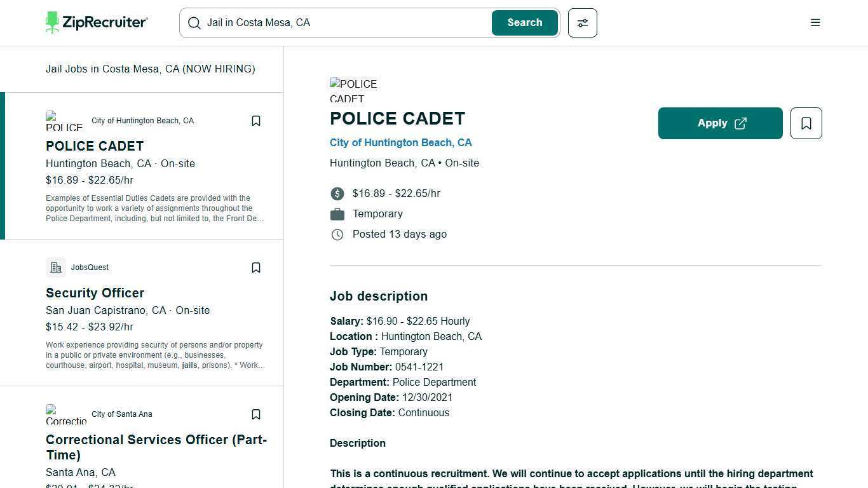The height and width of the screenshot is (488, 868).
Task: Bookmark the Correctional Services Officer listing
Action: click(256, 414)
